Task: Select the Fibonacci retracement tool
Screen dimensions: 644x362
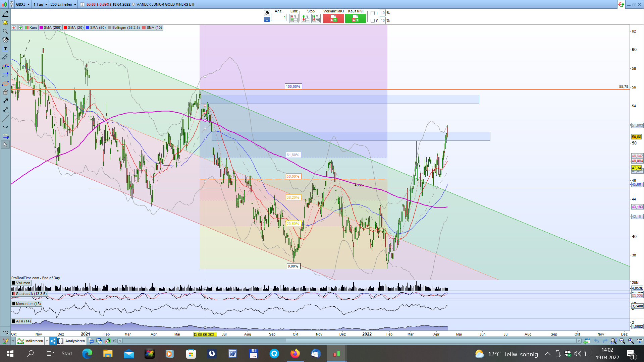Action: [5, 136]
